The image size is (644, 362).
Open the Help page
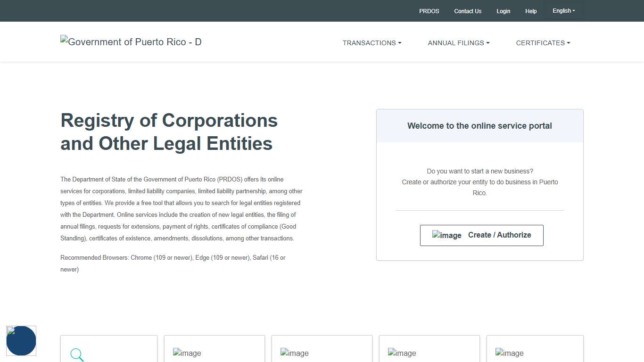point(531,11)
